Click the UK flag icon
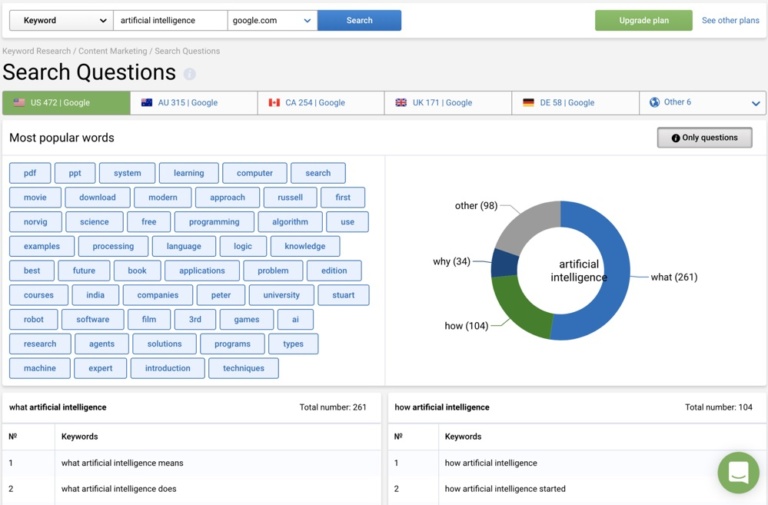The width and height of the screenshot is (768, 505). point(401,103)
